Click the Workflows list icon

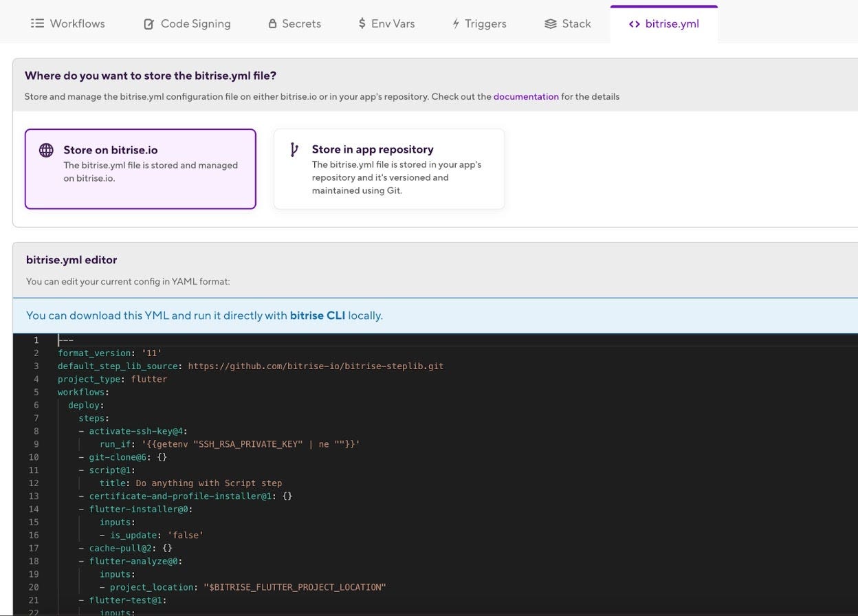[37, 23]
